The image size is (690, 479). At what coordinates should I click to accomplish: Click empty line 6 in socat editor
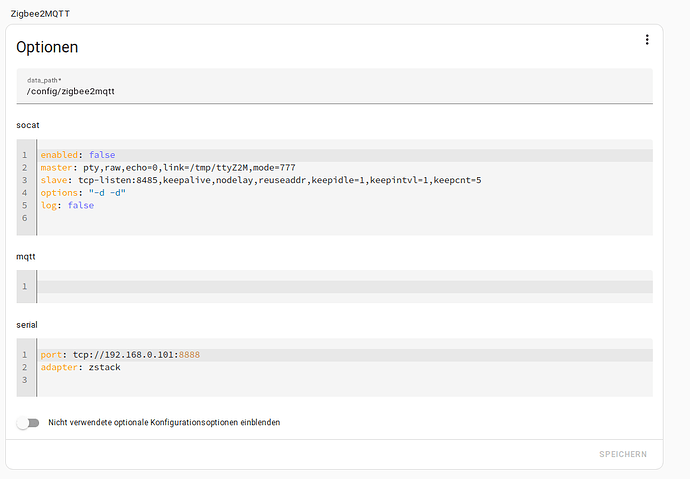click(x=345, y=218)
